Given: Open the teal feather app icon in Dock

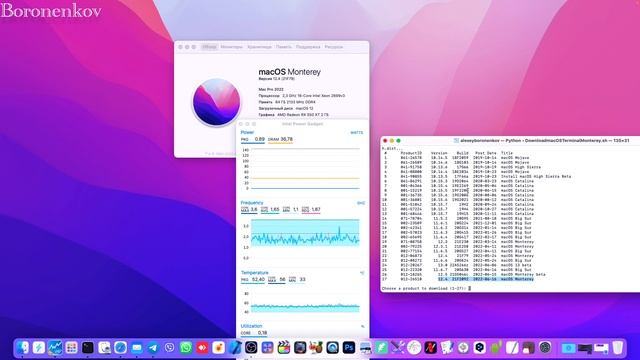Looking at the screenshot, I should tap(382, 347).
